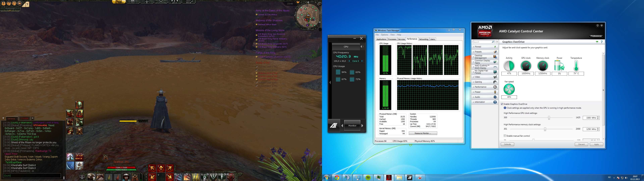The height and width of the screenshot is (181, 644).
Task: Click the help question mark icon in Catalyst
Action: pyautogui.click(x=602, y=42)
